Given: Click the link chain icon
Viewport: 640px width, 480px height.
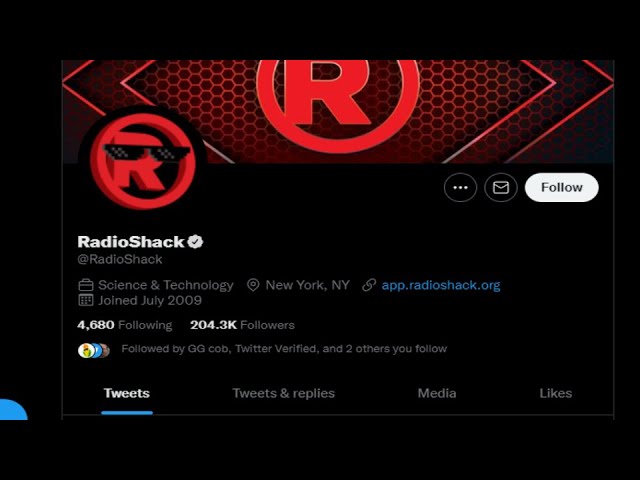Looking at the screenshot, I should [x=369, y=285].
